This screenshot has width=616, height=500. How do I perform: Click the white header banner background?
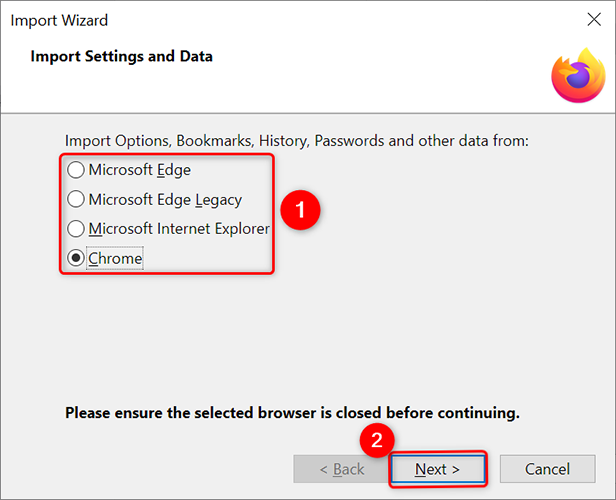(x=350, y=85)
